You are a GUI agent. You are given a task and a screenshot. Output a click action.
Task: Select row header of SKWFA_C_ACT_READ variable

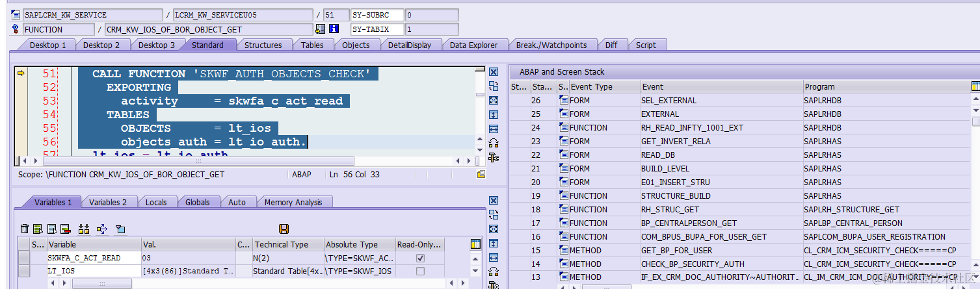tap(24, 258)
